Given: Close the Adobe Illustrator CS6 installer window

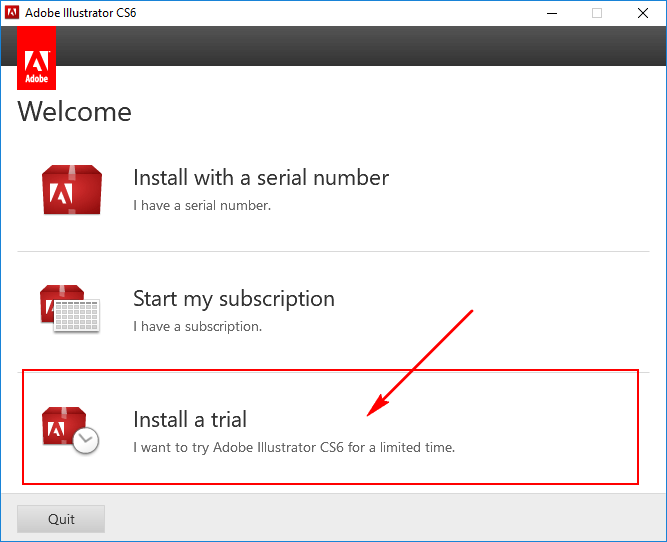Looking at the screenshot, I should [x=643, y=13].
